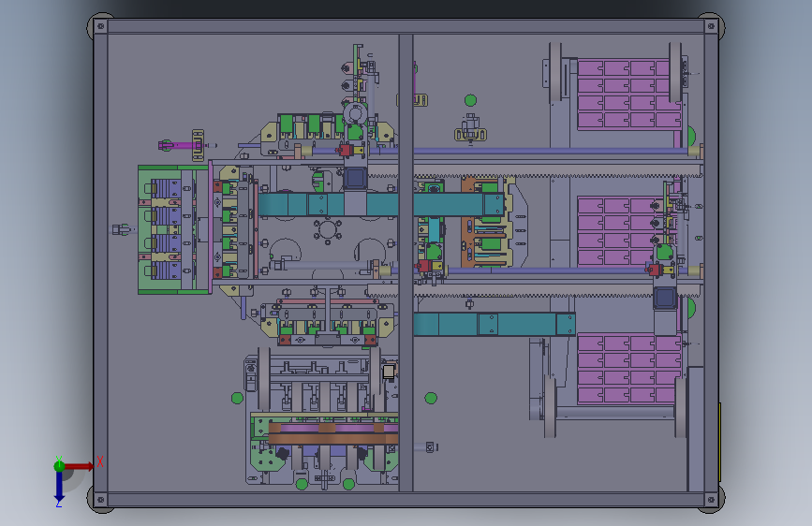The height and width of the screenshot is (526, 812).
Task: Select the central vertical divider beam of the frame
Action: [406, 262]
